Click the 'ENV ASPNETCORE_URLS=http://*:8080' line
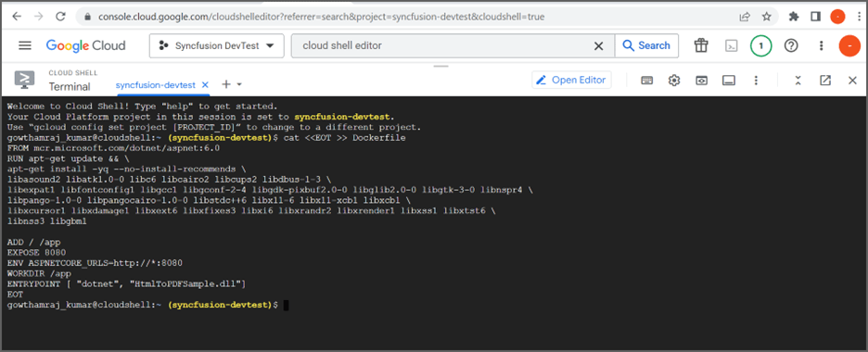The image size is (868, 352). point(95,263)
